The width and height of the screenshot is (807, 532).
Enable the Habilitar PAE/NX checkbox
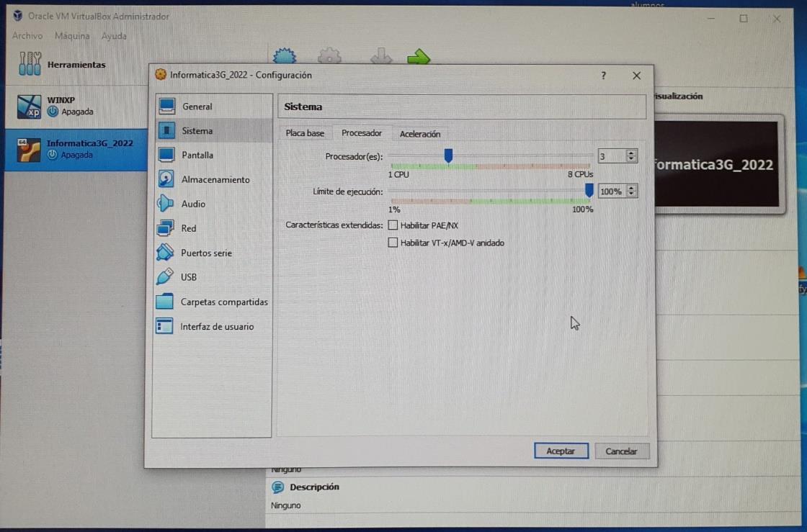(x=393, y=225)
